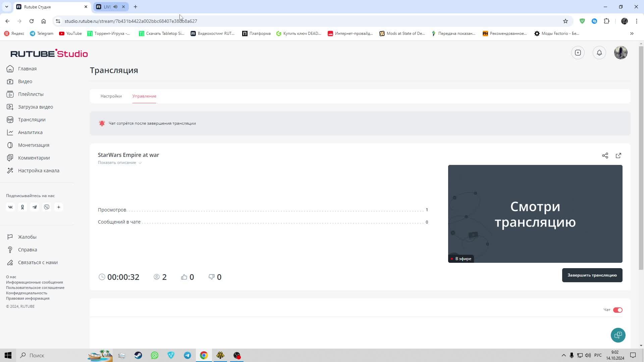Click the add video plus icon

[578, 53]
